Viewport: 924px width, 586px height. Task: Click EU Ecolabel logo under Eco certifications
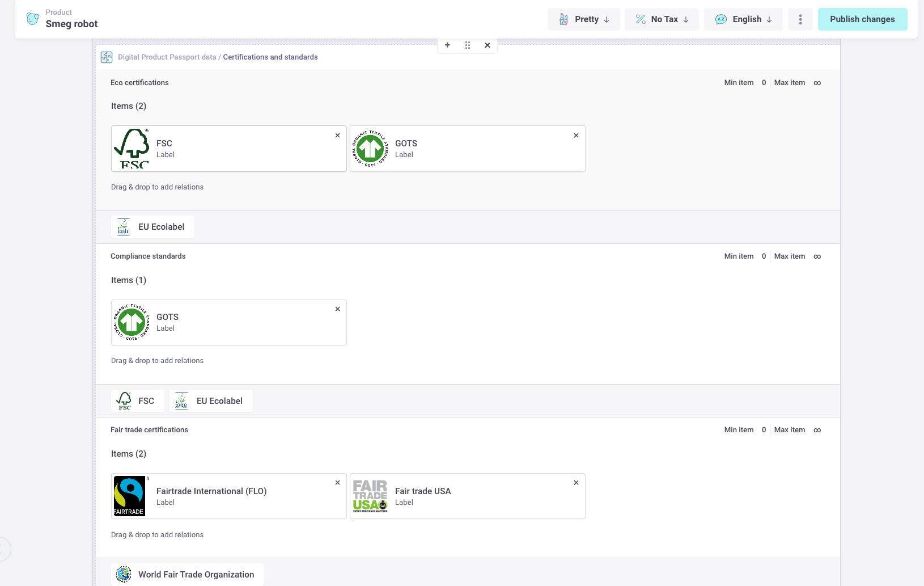[x=124, y=227]
